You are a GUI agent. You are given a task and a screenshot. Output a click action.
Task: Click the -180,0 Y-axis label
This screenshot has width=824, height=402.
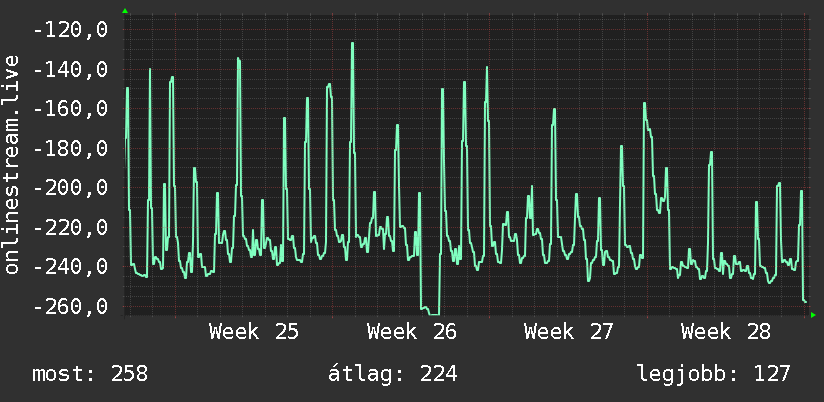[x=70, y=149]
